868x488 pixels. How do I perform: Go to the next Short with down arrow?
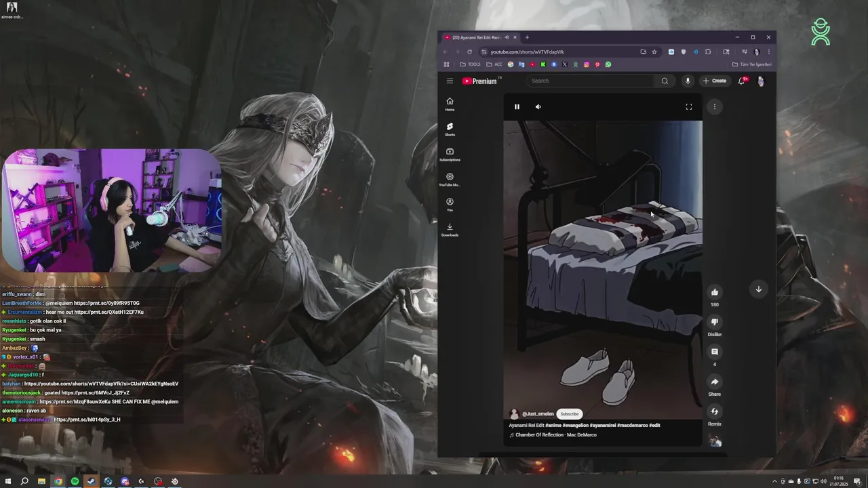[758, 289]
